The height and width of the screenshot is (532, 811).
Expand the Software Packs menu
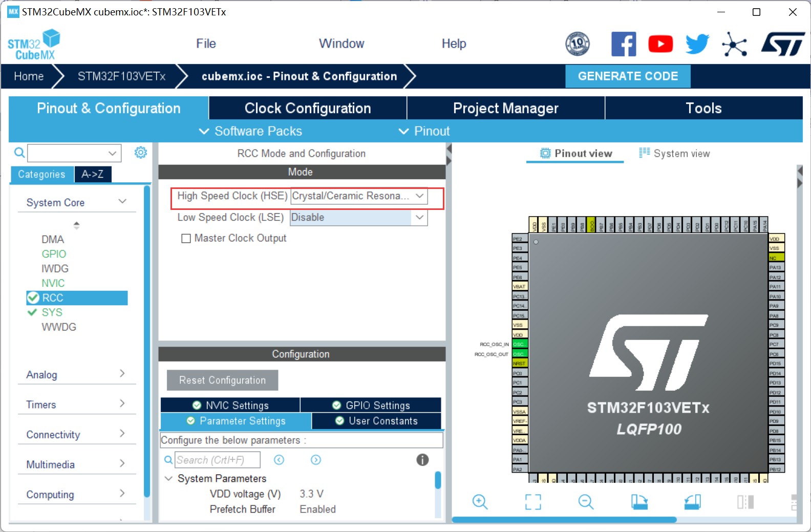pos(250,131)
